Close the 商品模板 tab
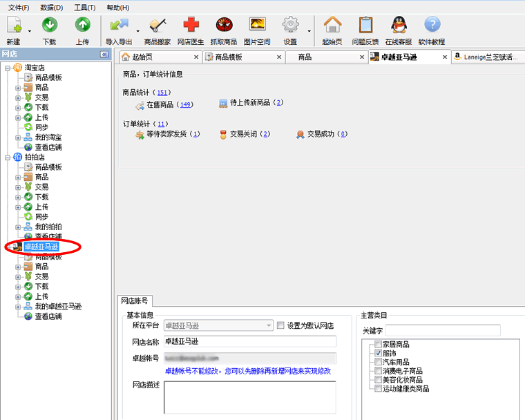The width and height of the screenshot is (525, 420). [x=279, y=57]
